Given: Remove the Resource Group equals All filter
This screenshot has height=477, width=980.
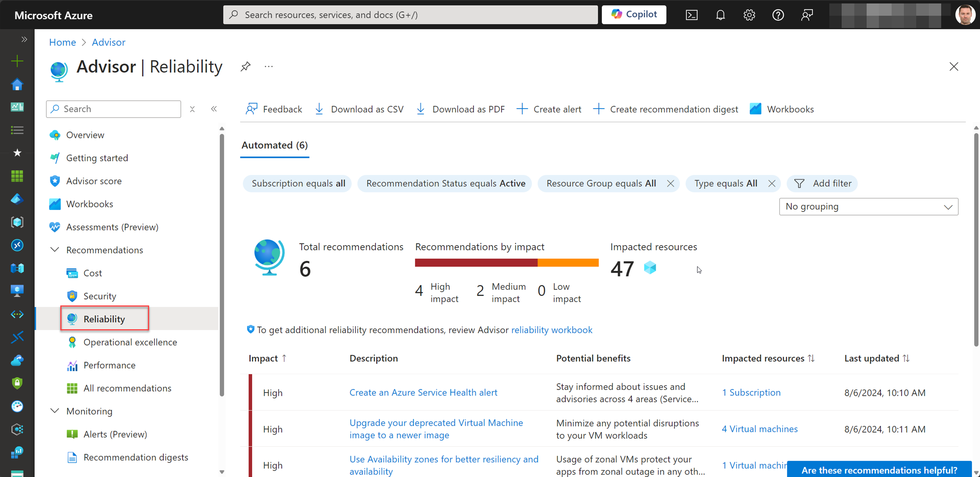Looking at the screenshot, I should (x=671, y=183).
